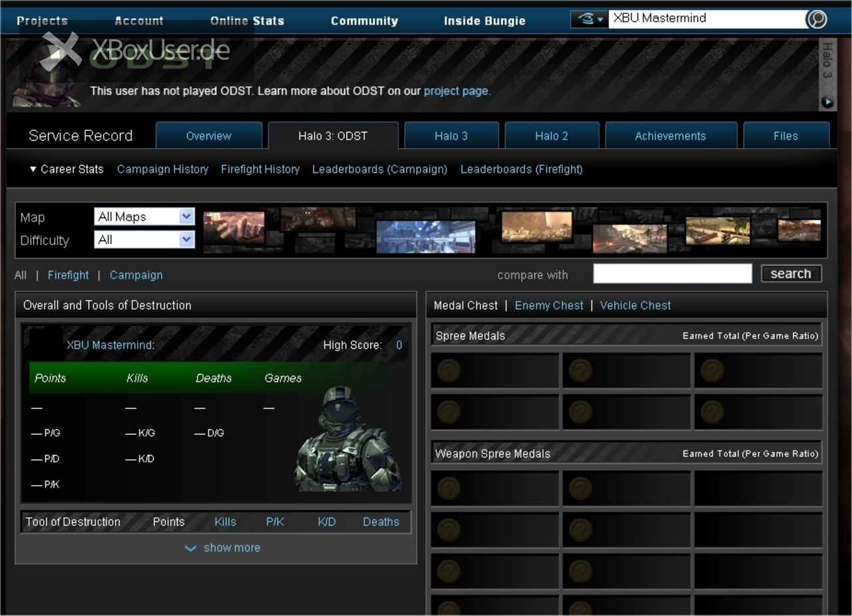Filter stats by Campaign
This screenshot has height=616, width=852.
(136, 275)
